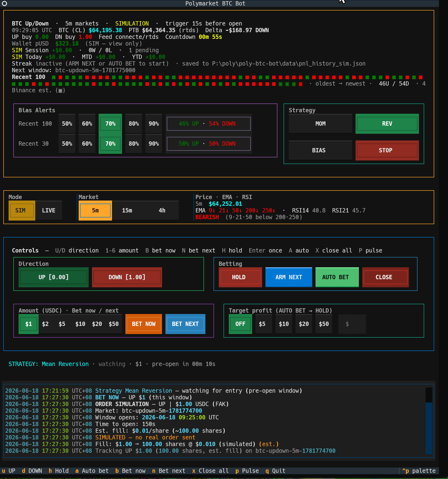Click 'x Close all' footer shortcut
448x479 pixels.
210,471
